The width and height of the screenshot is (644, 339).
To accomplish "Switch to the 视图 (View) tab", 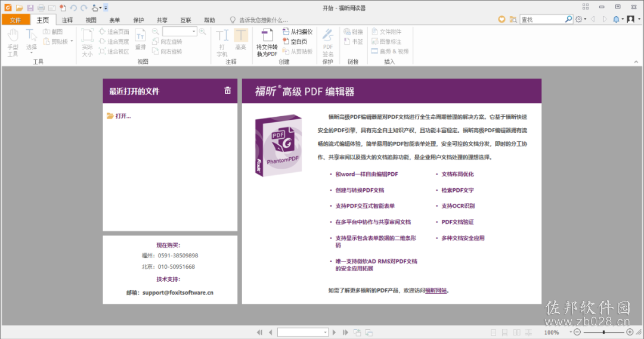I will (x=91, y=20).
